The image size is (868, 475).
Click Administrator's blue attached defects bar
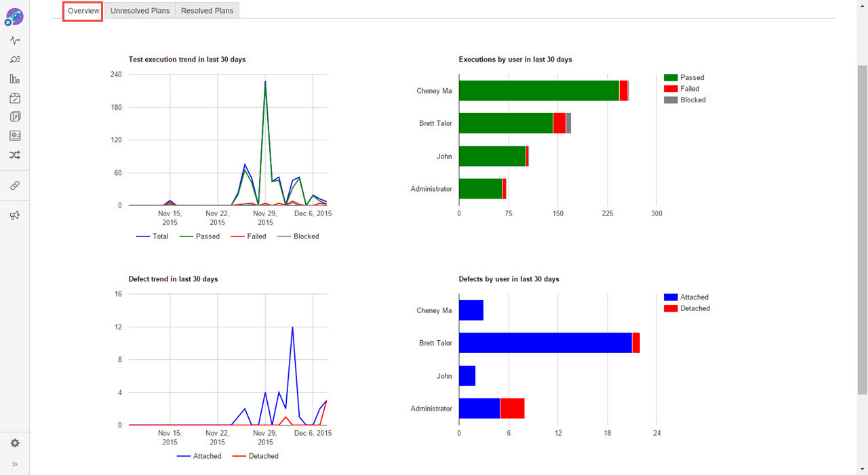point(479,409)
